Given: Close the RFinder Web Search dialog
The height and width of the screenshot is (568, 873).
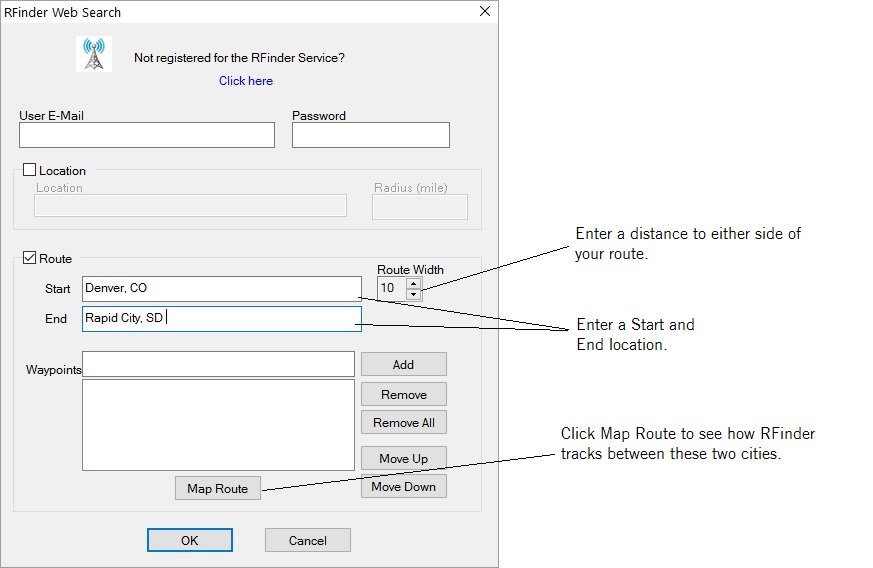Looking at the screenshot, I should 485,11.
